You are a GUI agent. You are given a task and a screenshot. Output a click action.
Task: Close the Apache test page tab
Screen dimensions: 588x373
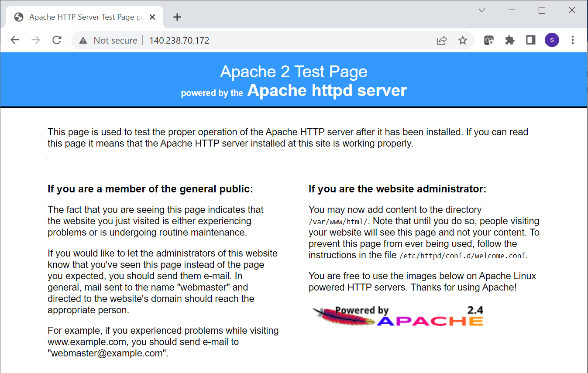click(152, 17)
